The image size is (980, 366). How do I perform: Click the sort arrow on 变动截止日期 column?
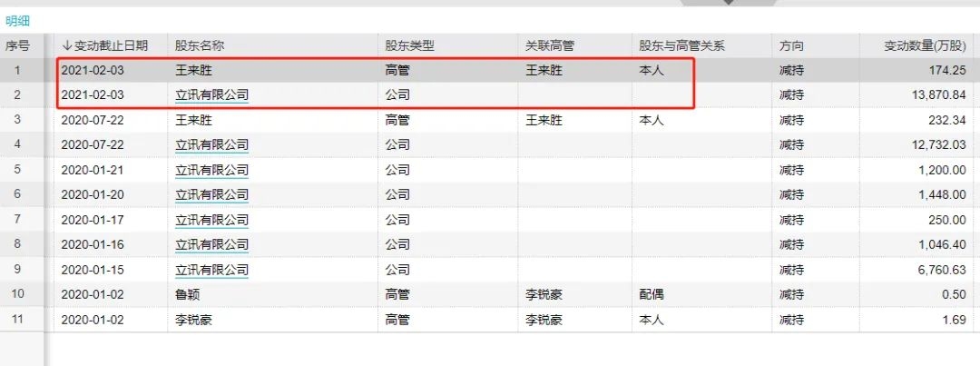point(66,45)
